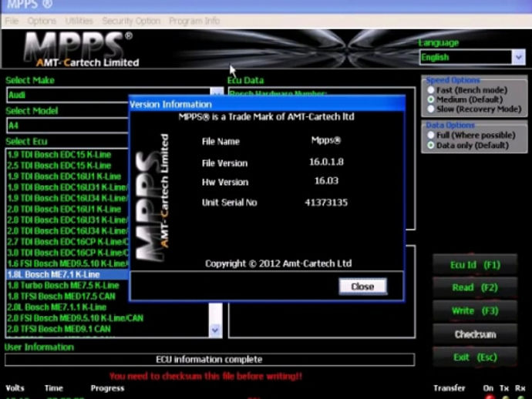Select 2.7 TDI Bosch EDC16CP ECU entry
This screenshot has width=532, height=399.
(68, 242)
